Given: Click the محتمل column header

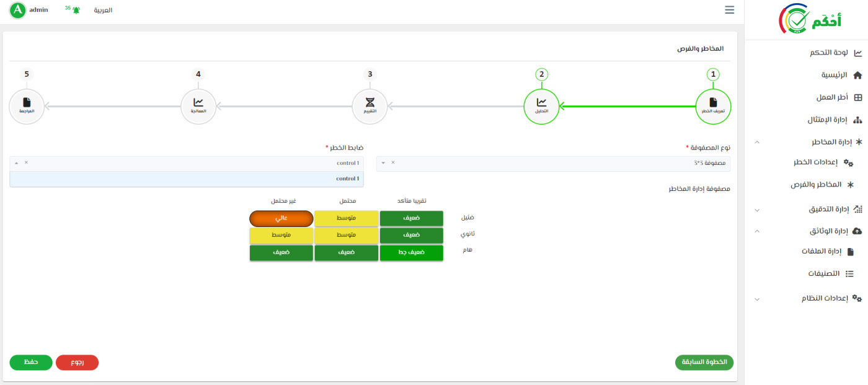Looking at the screenshot, I should (347, 201).
